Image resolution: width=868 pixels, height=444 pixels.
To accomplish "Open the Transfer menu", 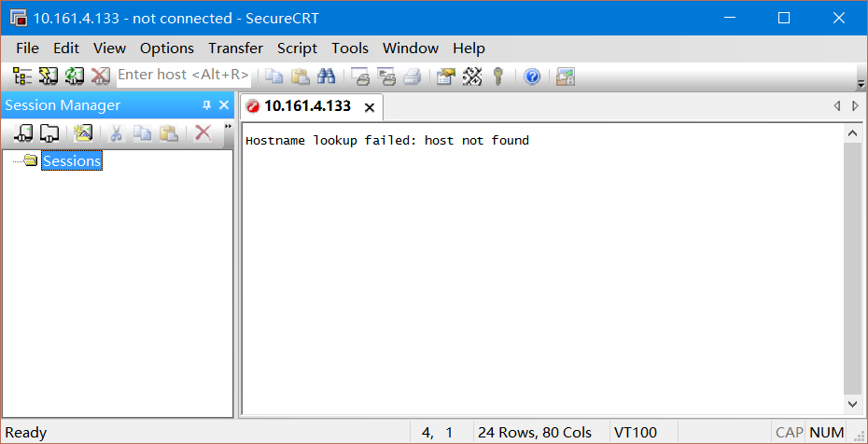I will [235, 48].
